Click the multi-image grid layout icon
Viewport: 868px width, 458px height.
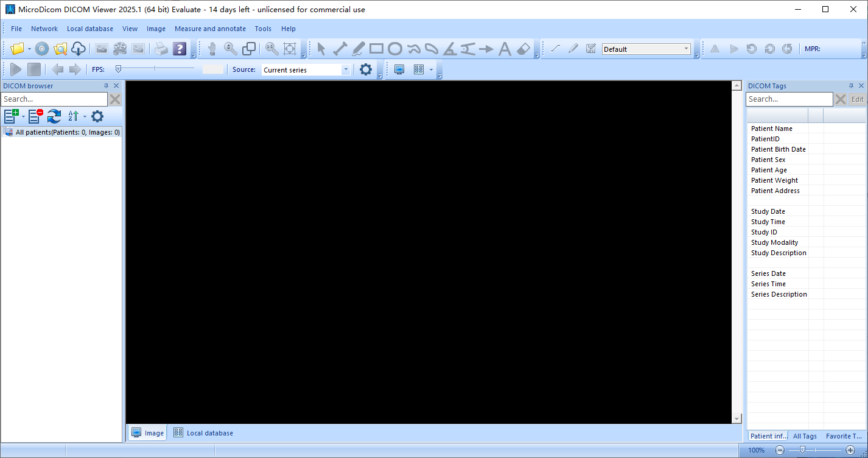(419, 69)
